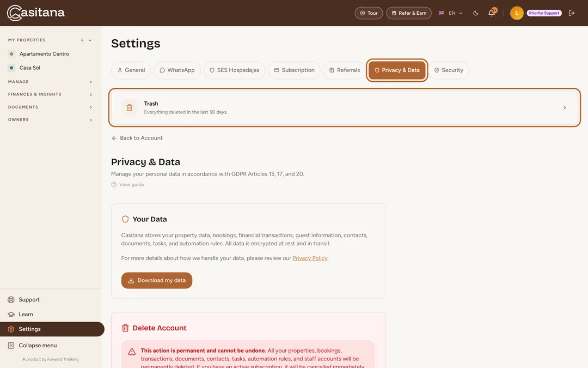The width and height of the screenshot is (588, 368).
Task: Click the Settings gear icon
Action: coord(11,329)
